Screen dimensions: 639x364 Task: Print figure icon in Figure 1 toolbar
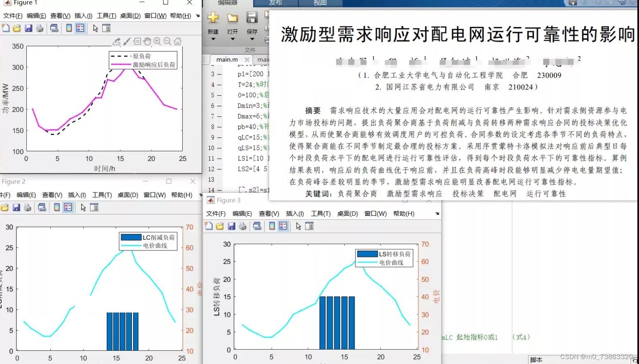point(40,28)
